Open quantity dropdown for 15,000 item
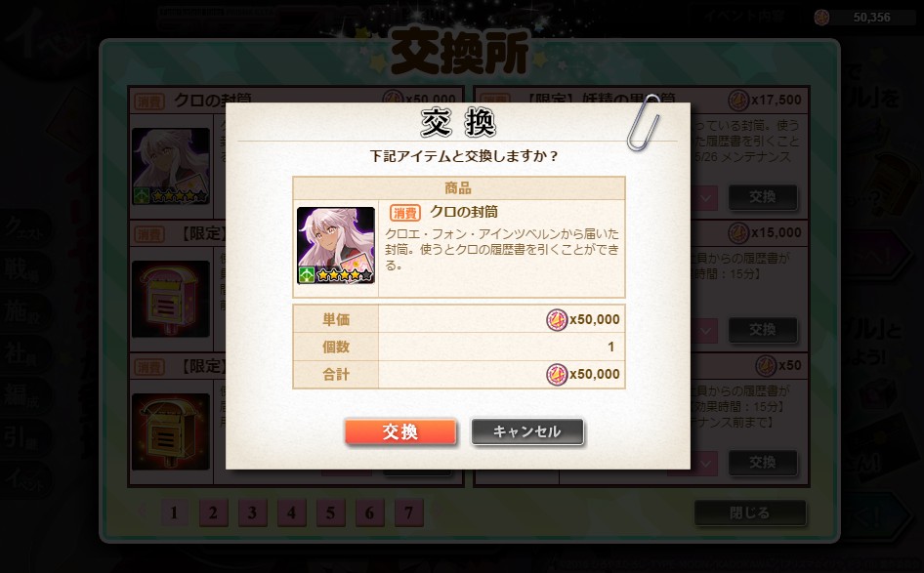924x573 pixels. (705, 330)
